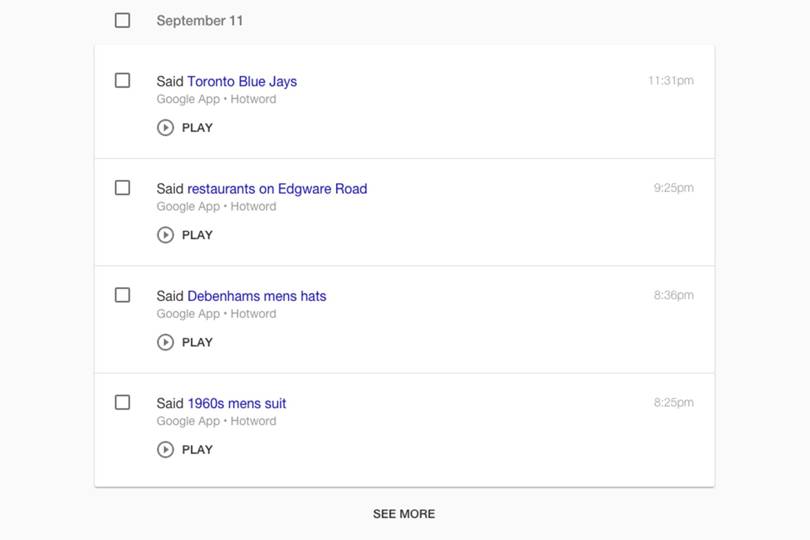Play the Debenhams mens hats recording
Screen dimensions: 810x540
click(x=185, y=342)
